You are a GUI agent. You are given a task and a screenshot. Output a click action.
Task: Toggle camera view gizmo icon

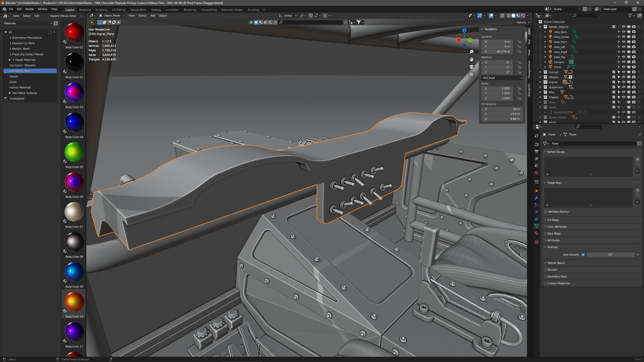point(471,67)
